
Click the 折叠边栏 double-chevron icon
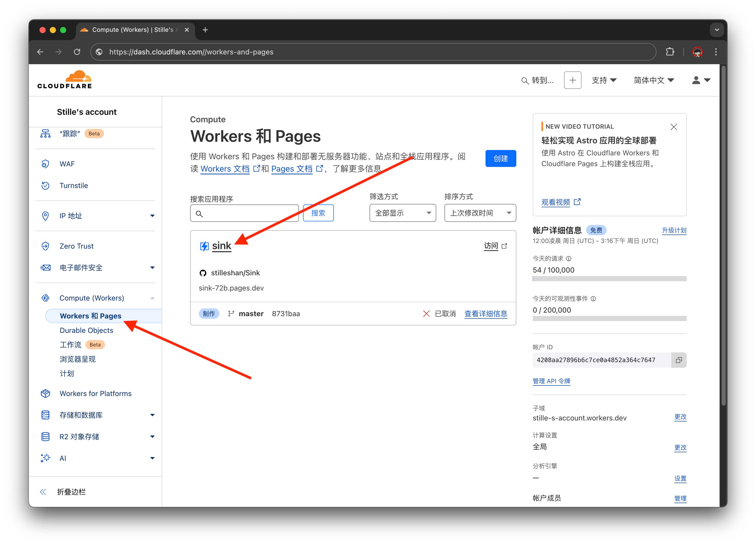[x=43, y=492]
